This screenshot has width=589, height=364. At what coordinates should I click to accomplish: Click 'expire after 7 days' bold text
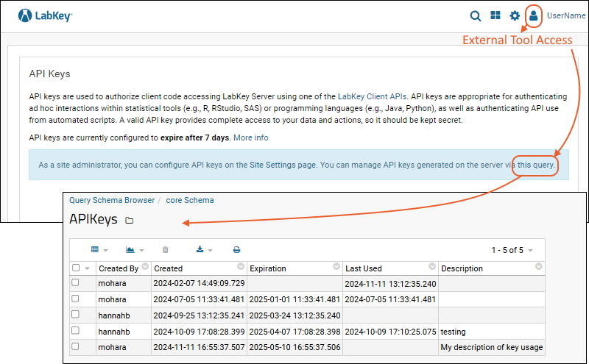(x=194, y=138)
